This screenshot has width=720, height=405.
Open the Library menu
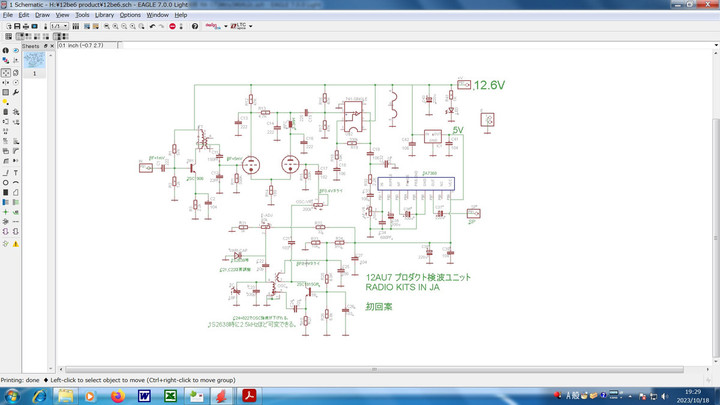[104, 15]
